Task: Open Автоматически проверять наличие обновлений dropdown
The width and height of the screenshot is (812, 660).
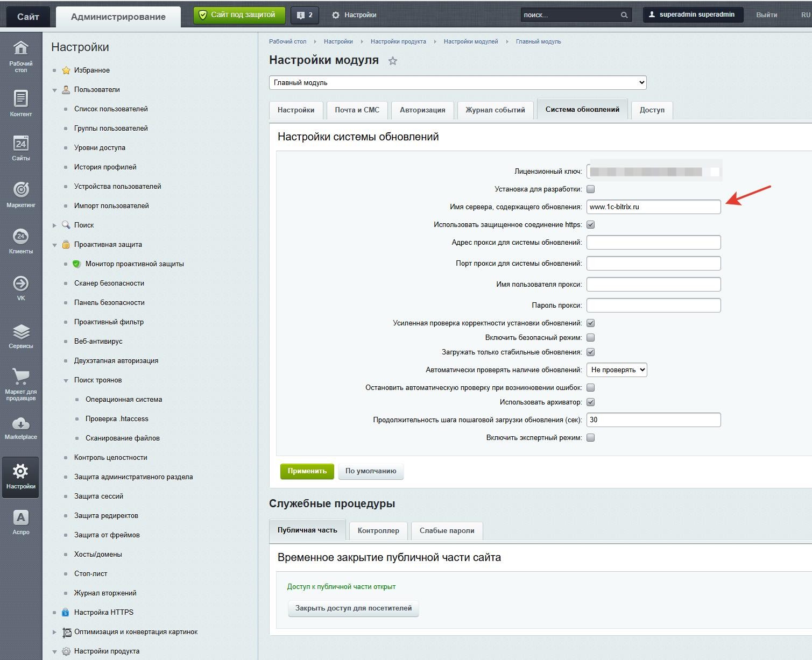Action: point(617,370)
